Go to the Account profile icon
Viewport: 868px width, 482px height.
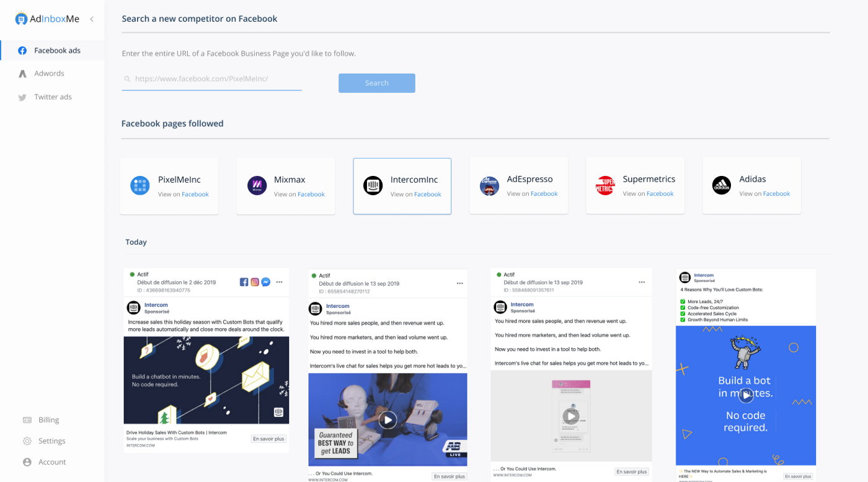click(27, 462)
